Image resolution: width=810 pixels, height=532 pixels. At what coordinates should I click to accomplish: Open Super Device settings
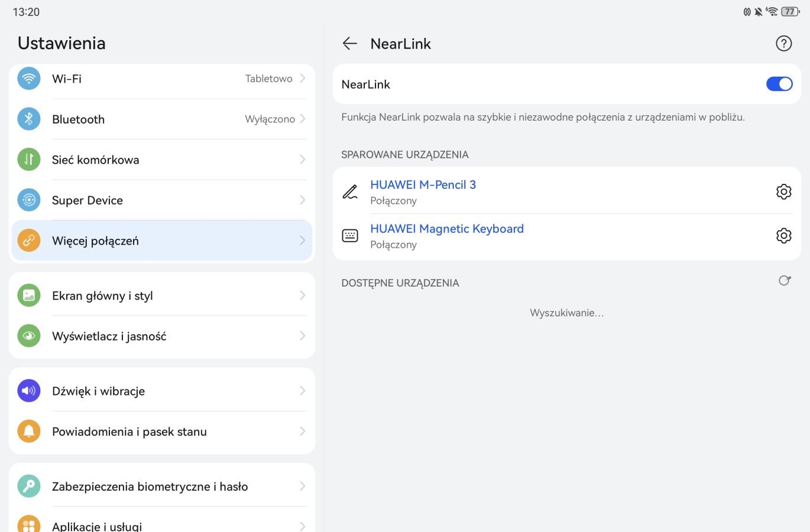tap(162, 200)
